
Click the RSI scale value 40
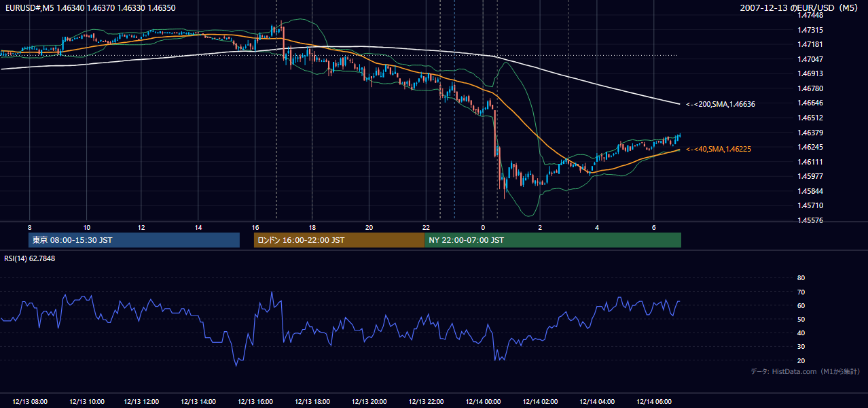[x=801, y=333]
